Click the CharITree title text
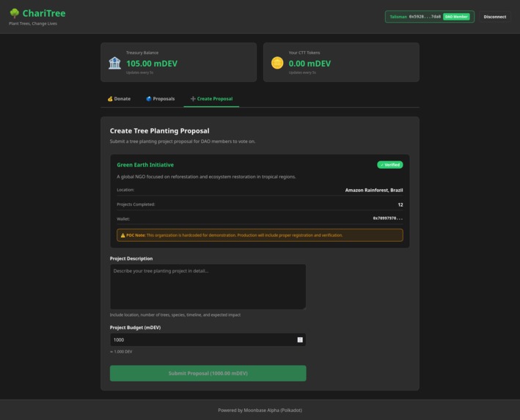The height and width of the screenshot is (420, 520). coord(44,13)
